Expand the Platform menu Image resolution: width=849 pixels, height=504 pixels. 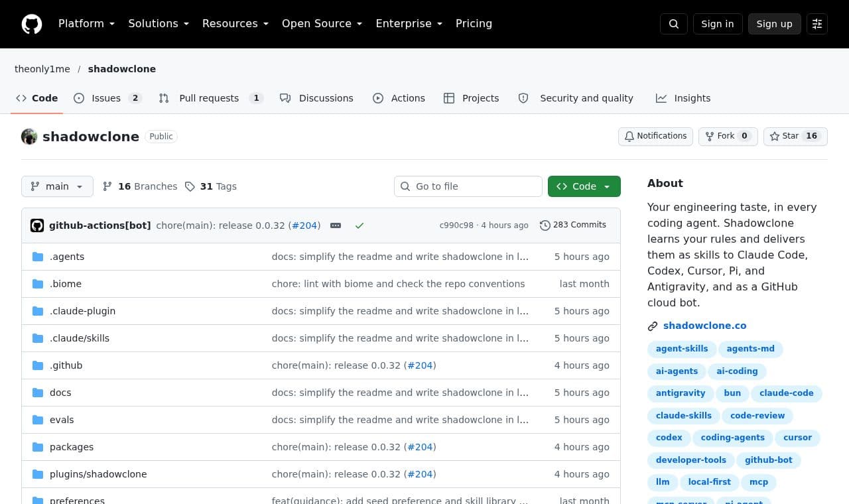tap(86, 24)
